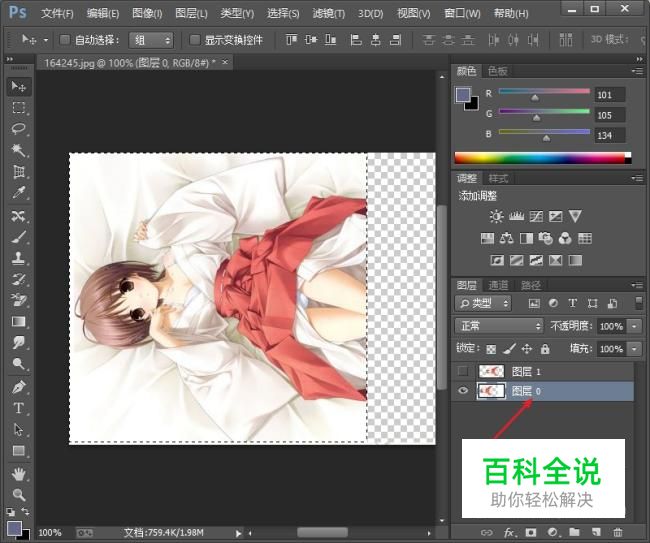650x543 pixels.
Task: Click status bar arrow for document info
Action: click(x=238, y=533)
